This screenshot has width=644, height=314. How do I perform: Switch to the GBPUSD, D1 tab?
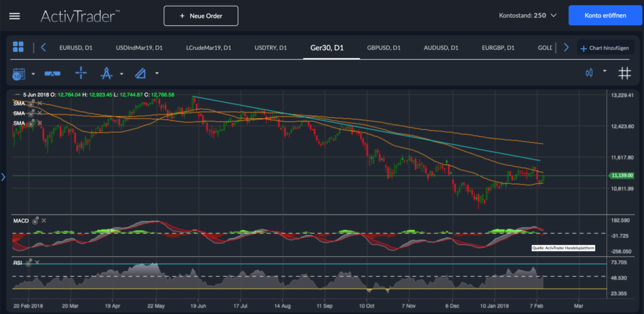(384, 47)
